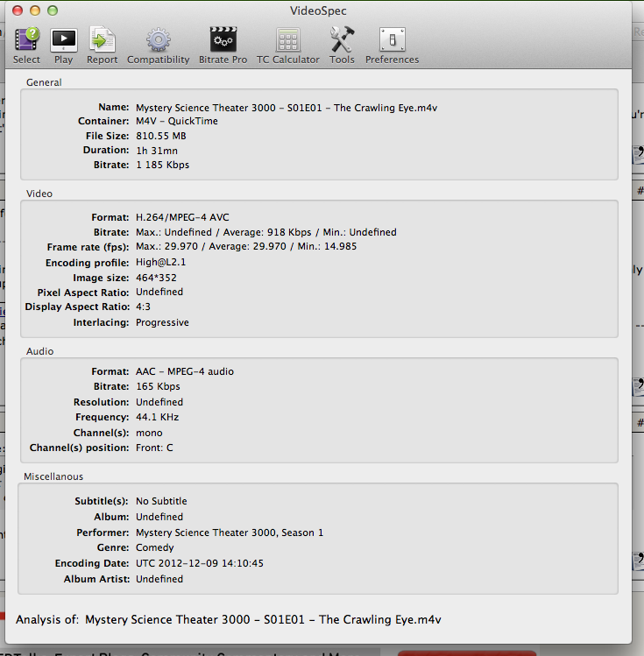644x656 pixels.
Task: Click the video bitrate line 'Average: 918 Kbps'
Action: [267, 232]
